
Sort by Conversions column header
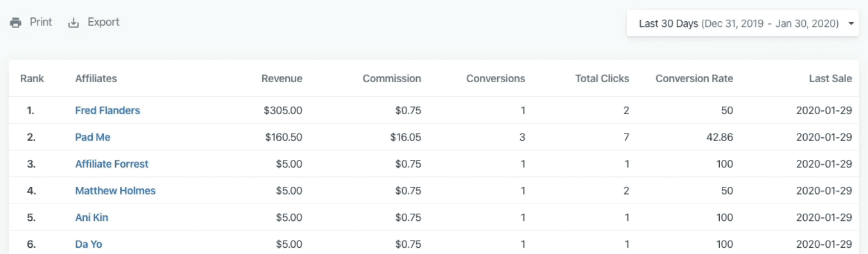[x=496, y=78]
